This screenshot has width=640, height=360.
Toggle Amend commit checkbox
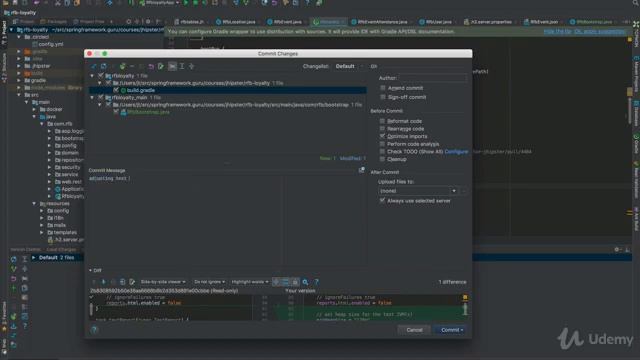pyautogui.click(x=382, y=88)
